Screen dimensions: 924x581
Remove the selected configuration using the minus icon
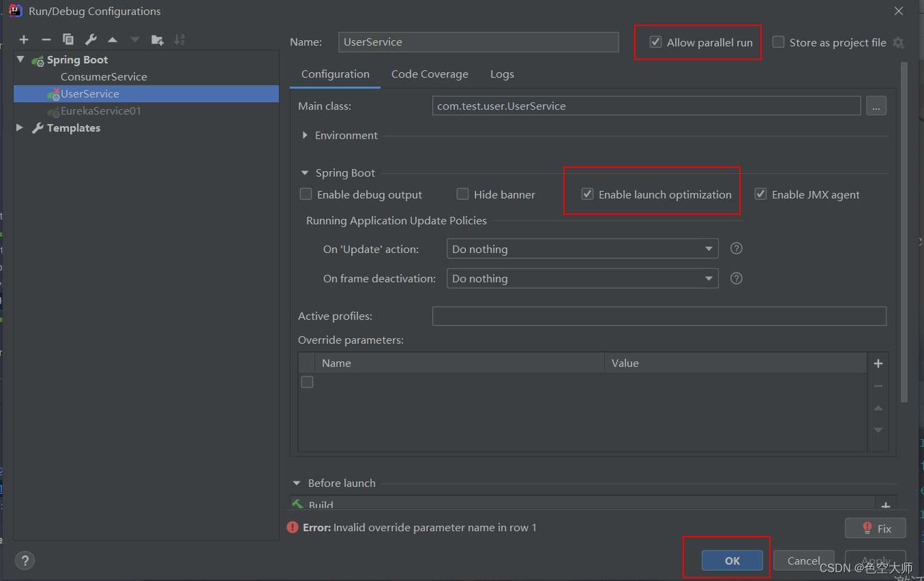[x=46, y=40]
